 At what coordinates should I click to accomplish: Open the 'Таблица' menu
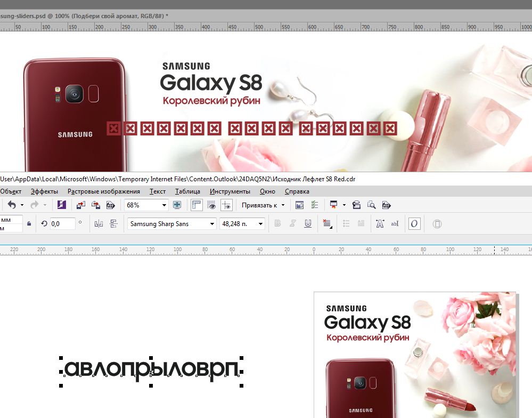click(187, 191)
